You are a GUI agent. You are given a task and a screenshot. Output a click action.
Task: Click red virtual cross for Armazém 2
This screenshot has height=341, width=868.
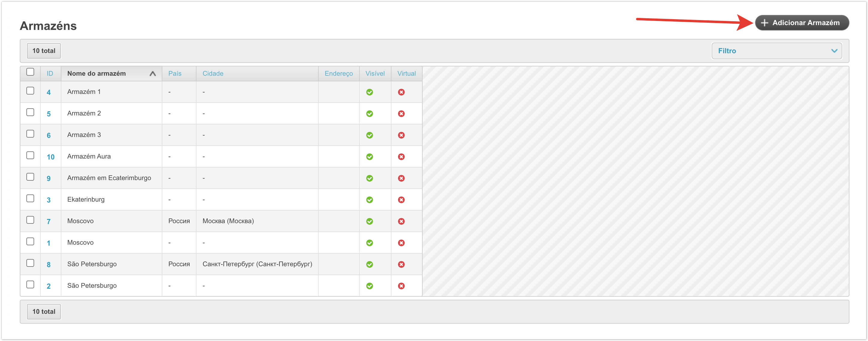tap(401, 113)
